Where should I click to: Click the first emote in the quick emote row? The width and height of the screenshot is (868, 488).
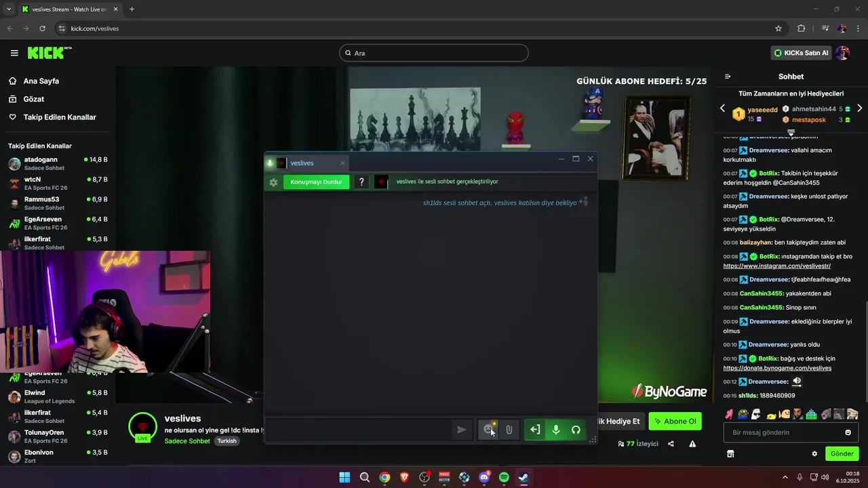pos(729,414)
